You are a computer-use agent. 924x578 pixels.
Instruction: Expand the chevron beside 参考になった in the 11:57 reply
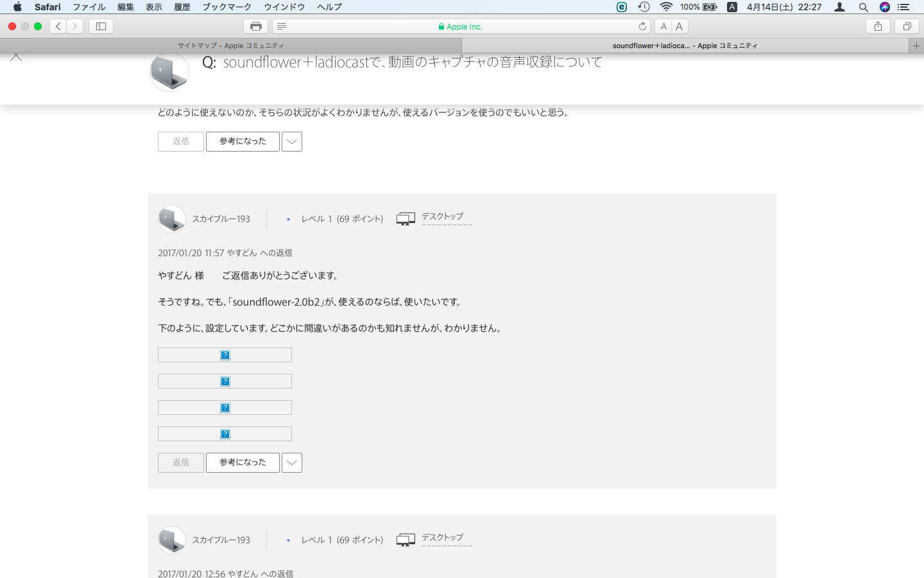tap(292, 462)
